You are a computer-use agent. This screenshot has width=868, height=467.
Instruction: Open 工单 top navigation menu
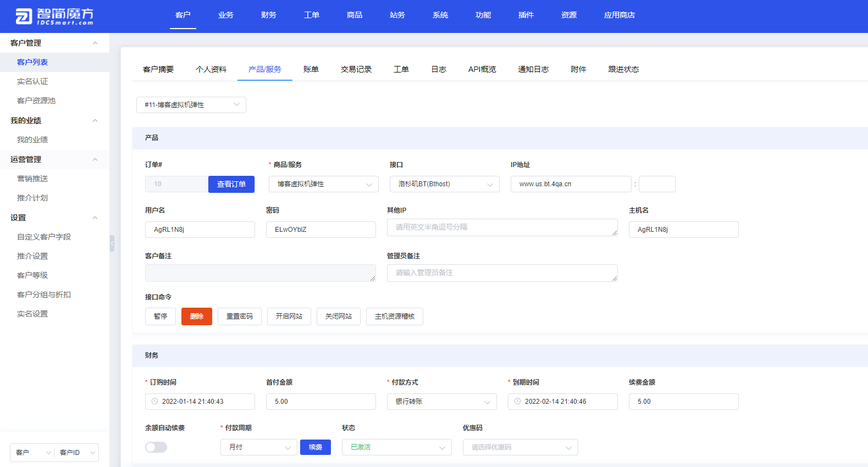312,15
